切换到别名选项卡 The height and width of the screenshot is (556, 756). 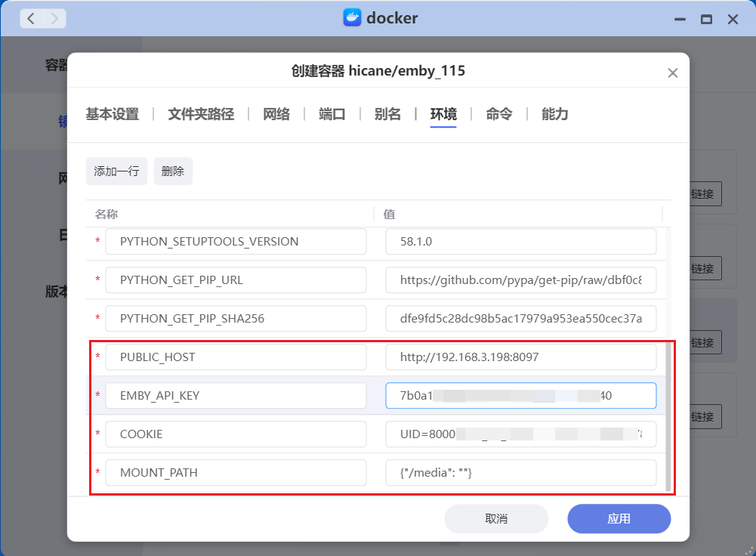pyautogui.click(x=387, y=114)
